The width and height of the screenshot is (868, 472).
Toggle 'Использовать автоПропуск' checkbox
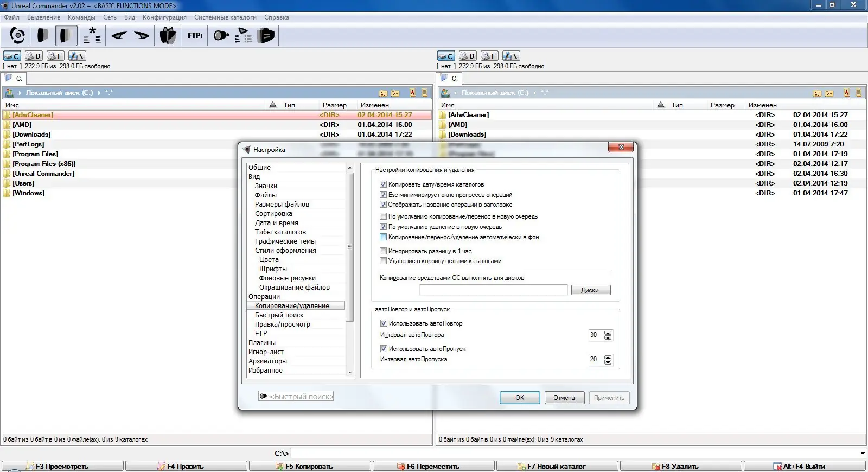coord(384,349)
